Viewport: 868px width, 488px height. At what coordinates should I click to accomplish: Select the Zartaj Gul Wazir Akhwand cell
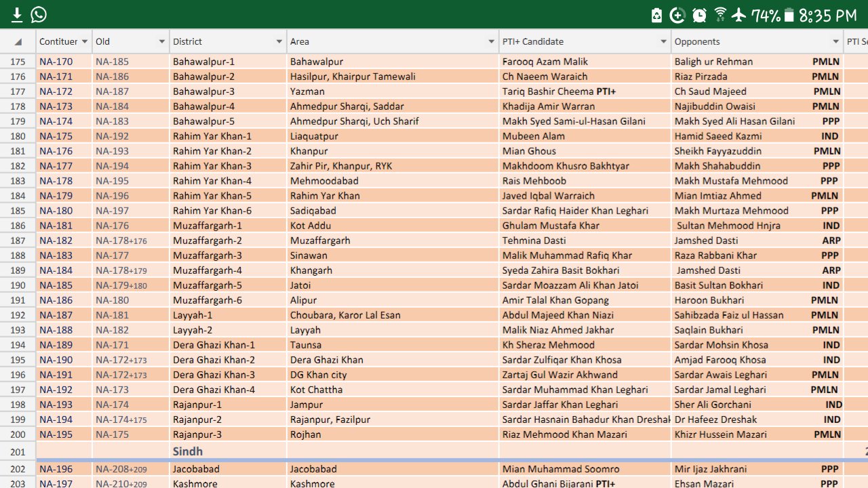point(560,375)
